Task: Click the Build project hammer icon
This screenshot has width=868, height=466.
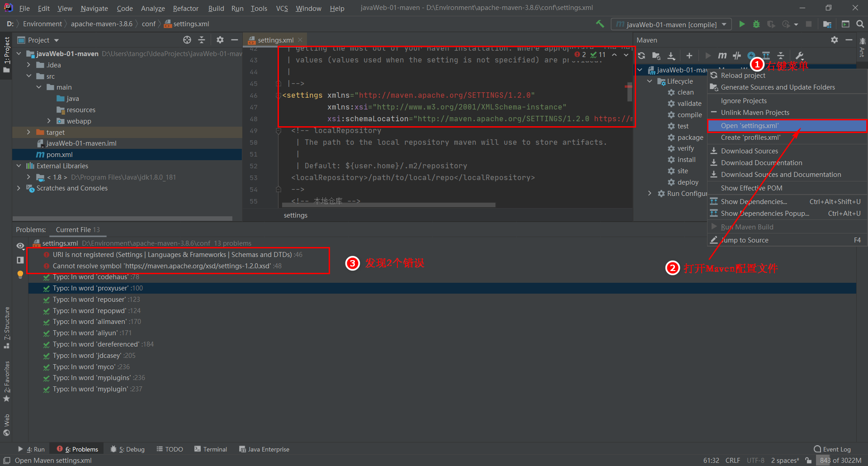Action: tap(600, 24)
